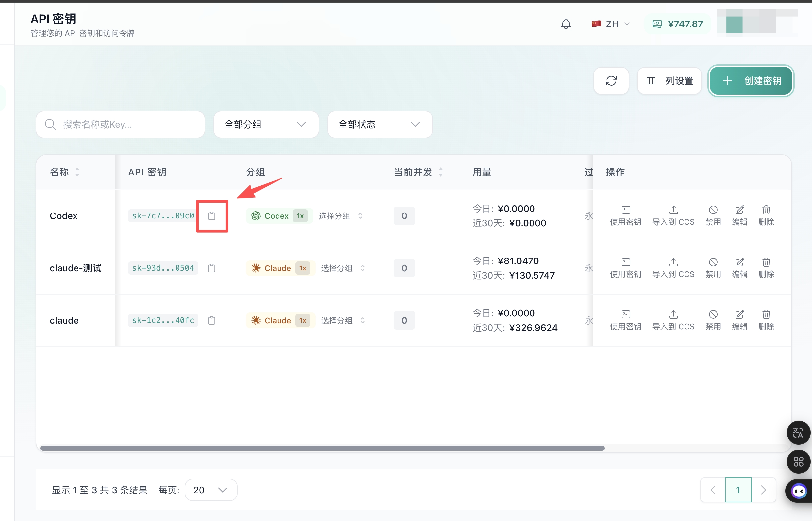The image size is (812, 521).
Task: Refresh the API key list
Action: (611, 81)
